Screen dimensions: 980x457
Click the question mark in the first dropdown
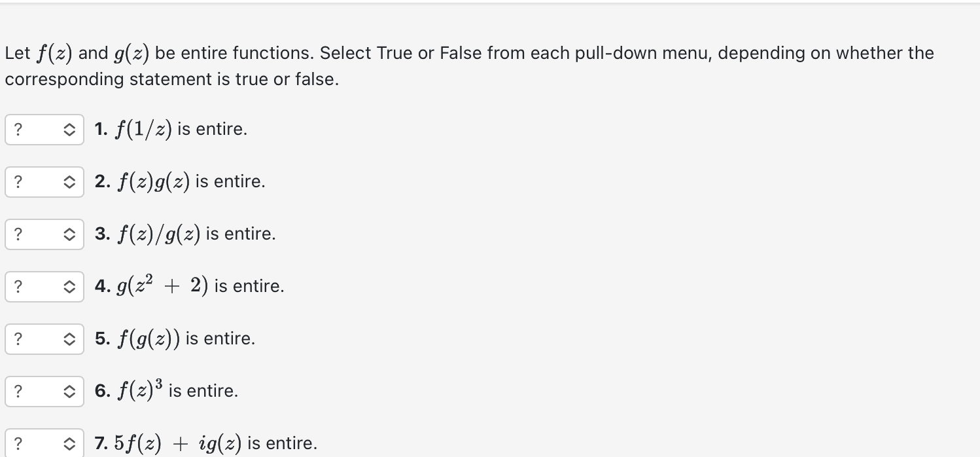(x=16, y=129)
